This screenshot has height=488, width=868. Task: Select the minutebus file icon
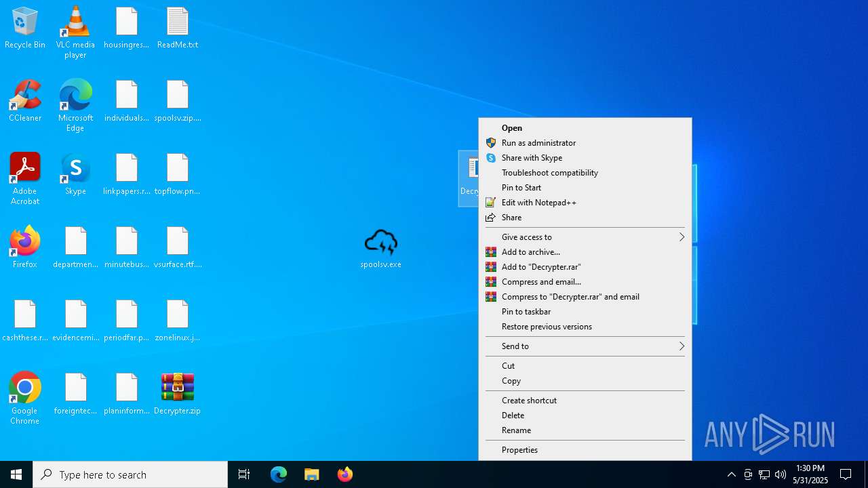(127, 248)
